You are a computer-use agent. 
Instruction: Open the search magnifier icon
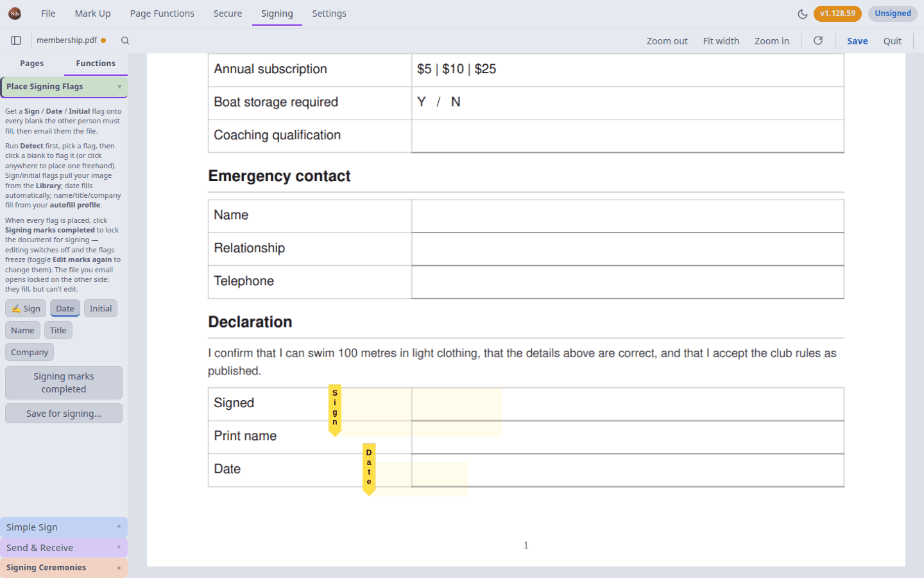pos(125,40)
